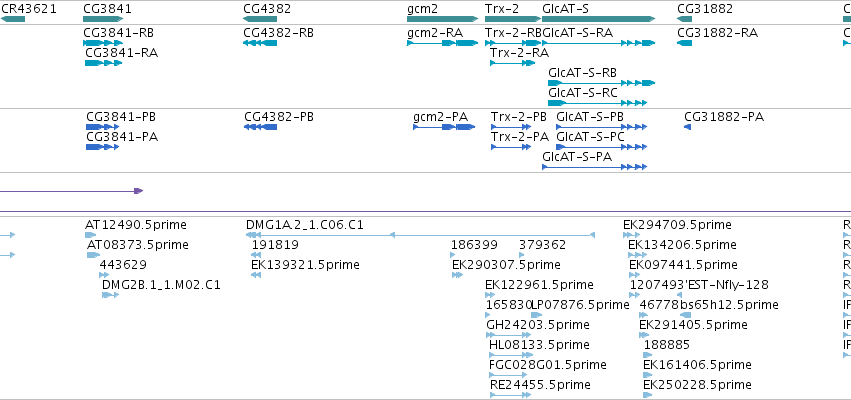Image resolution: width=851 pixels, height=400 pixels.
Task: Select EST EK097441.5prime
Action: [683, 265]
